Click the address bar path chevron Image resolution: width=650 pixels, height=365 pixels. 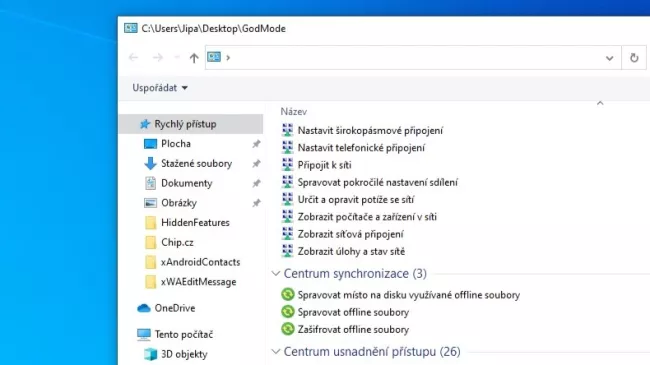point(228,58)
